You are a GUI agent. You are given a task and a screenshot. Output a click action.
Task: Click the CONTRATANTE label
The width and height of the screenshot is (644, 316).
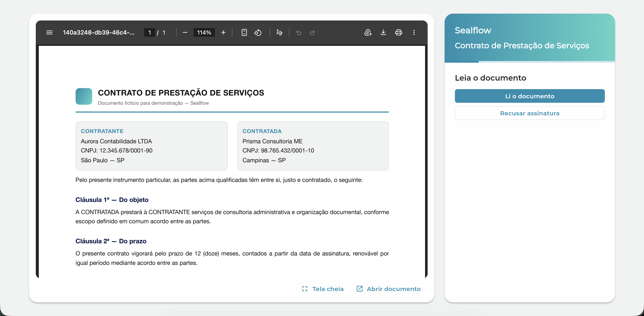pos(102,131)
